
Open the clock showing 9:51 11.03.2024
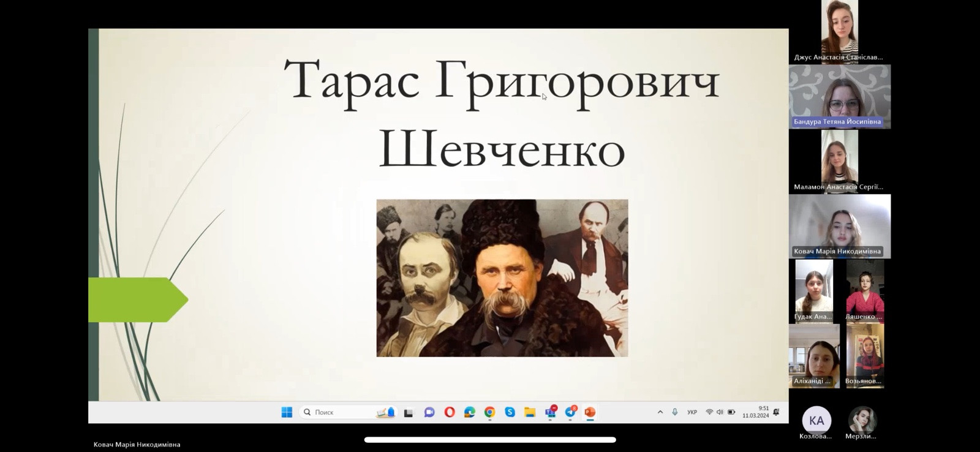click(x=756, y=412)
